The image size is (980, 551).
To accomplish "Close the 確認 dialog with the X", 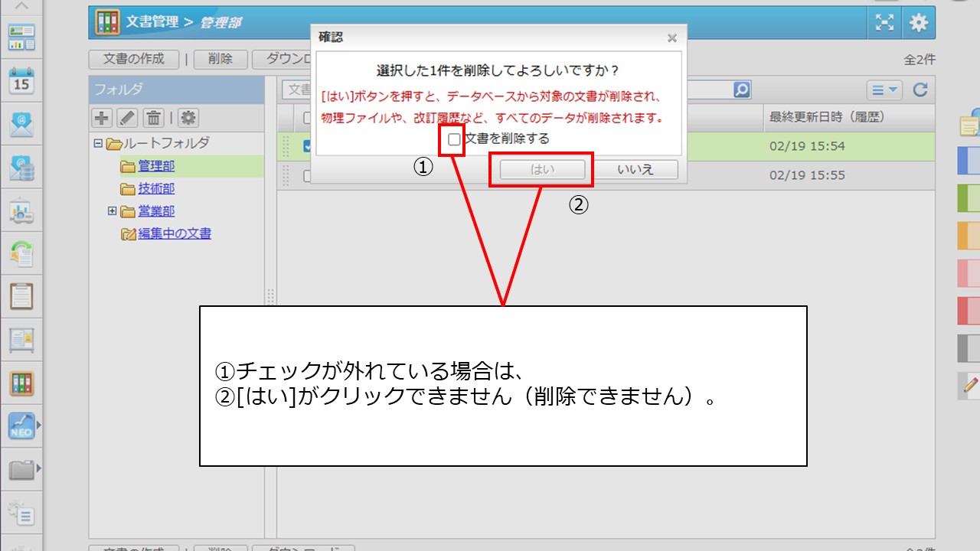I will tap(671, 37).
